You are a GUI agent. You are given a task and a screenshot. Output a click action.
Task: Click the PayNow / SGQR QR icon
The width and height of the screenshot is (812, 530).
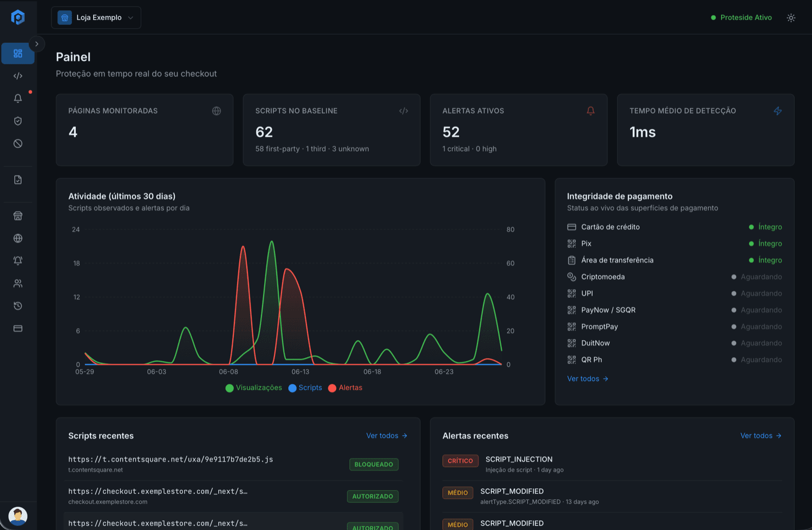[x=572, y=310]
